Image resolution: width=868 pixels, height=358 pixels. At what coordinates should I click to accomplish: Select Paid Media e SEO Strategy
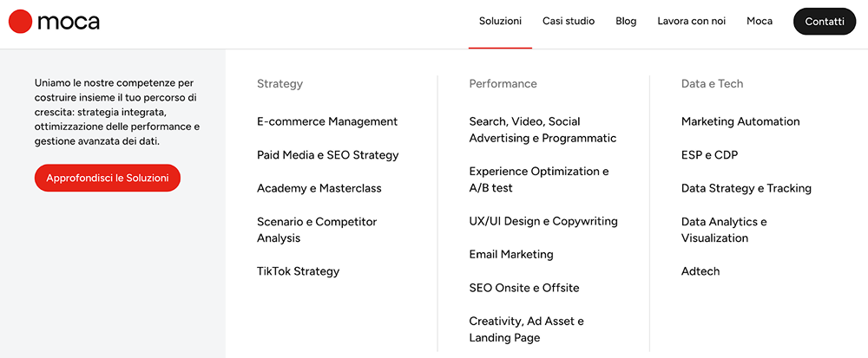[x=328, y=155]
